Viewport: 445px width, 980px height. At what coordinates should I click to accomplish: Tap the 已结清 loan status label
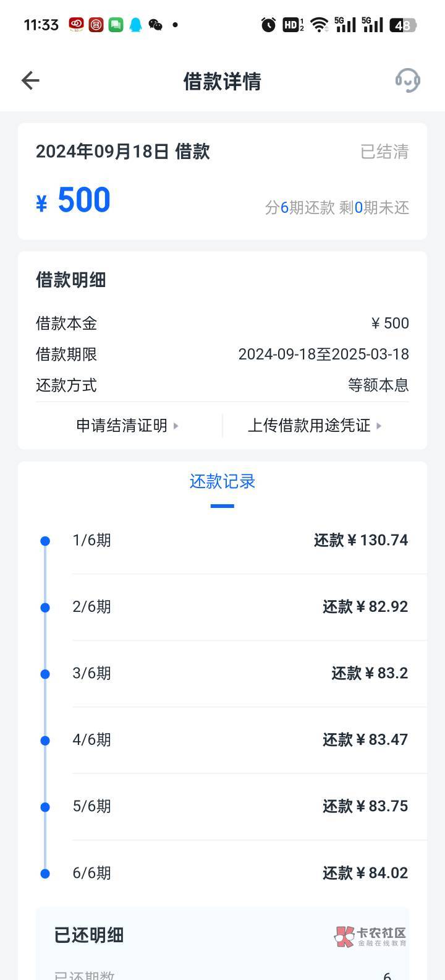point(384,152)
